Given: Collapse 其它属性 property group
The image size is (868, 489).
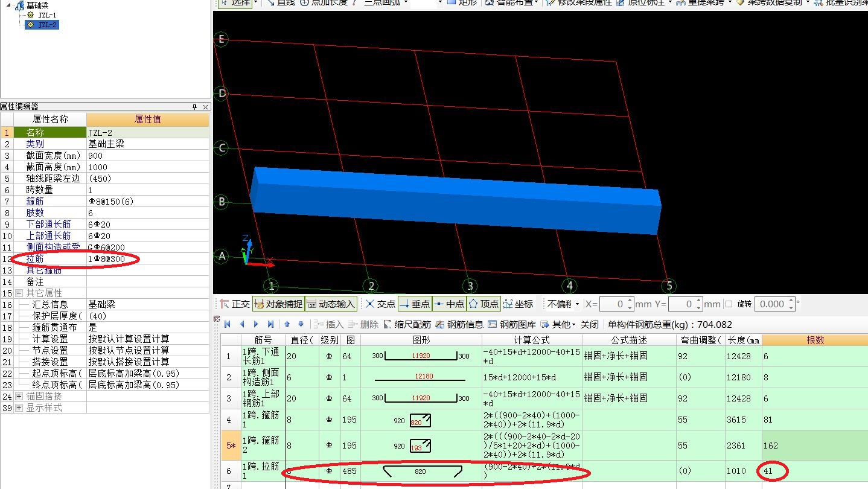Looking at the screenshot, I should point(19,293).
